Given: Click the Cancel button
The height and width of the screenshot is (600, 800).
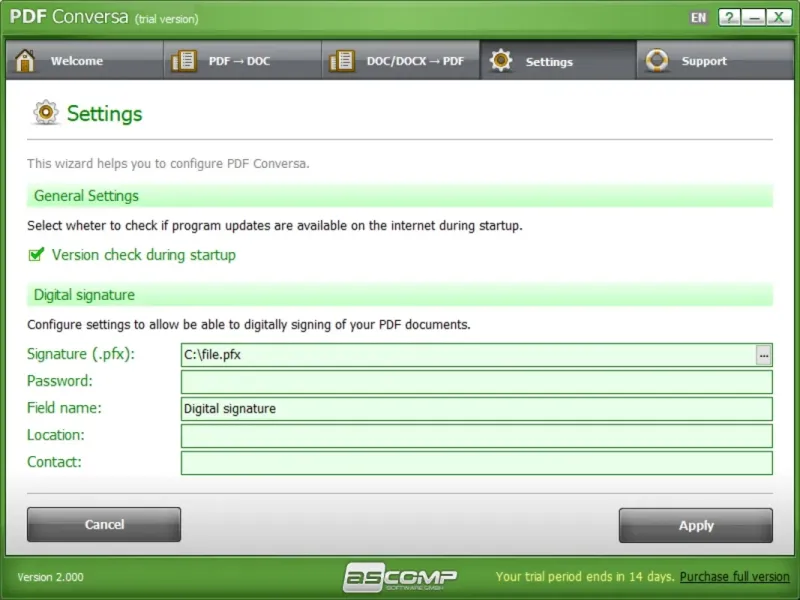Looking at the screenshot, I should (104, 524).
